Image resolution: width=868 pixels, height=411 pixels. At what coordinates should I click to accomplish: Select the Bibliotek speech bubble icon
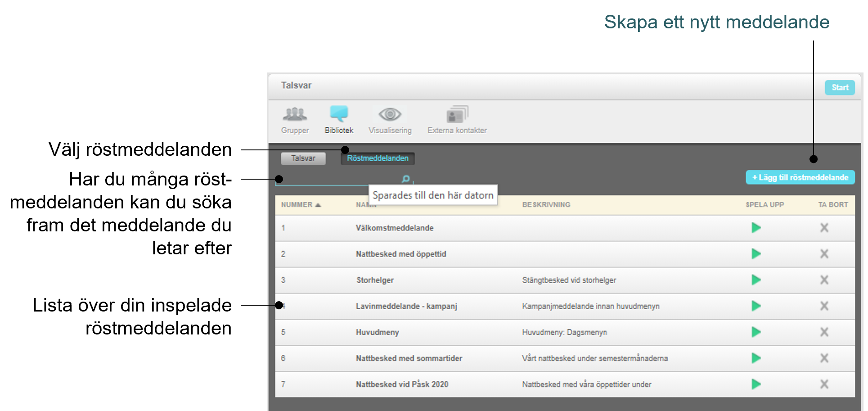pos(339,113)
